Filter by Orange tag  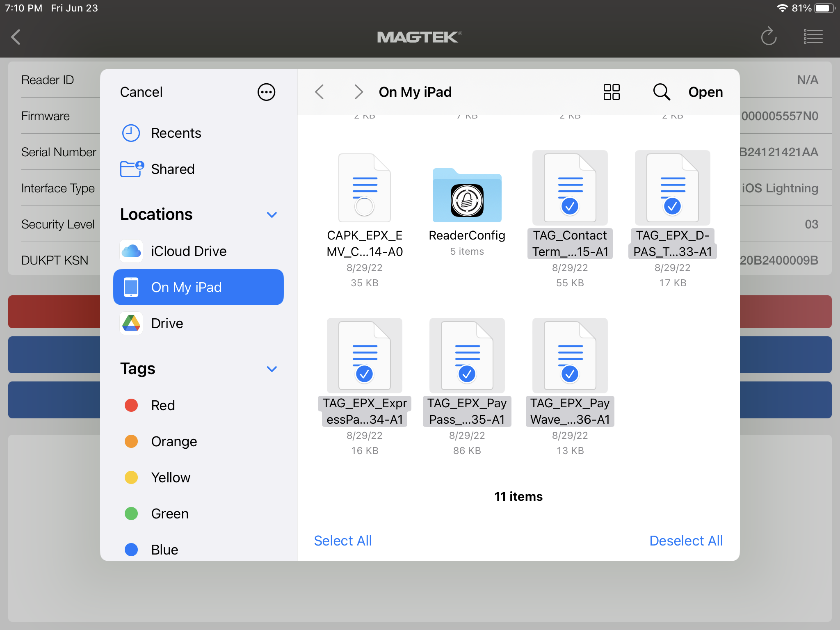(x=199, y=441)
